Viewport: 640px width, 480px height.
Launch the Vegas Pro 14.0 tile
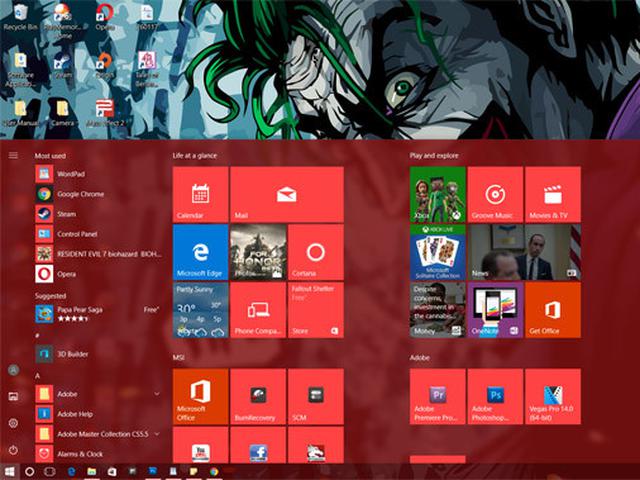point(553,397)
